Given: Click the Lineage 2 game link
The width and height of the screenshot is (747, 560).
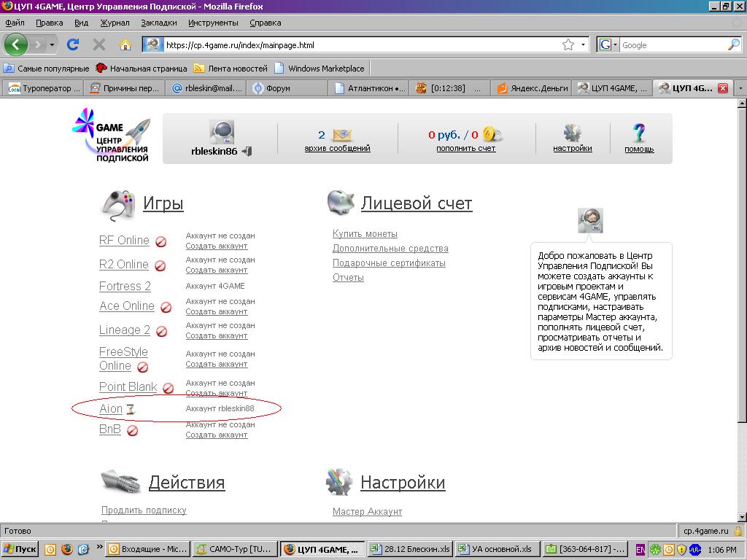Looking at the screenshot, I should pos(125,330).
